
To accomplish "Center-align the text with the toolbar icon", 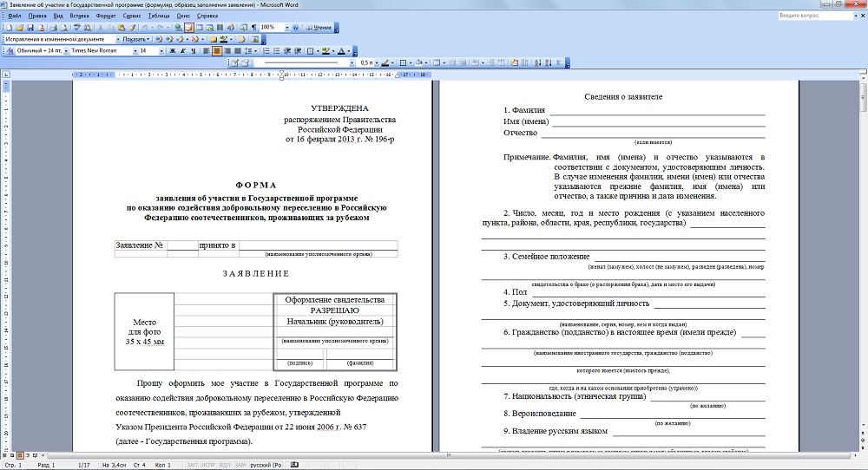I will (x=217, y=51).
